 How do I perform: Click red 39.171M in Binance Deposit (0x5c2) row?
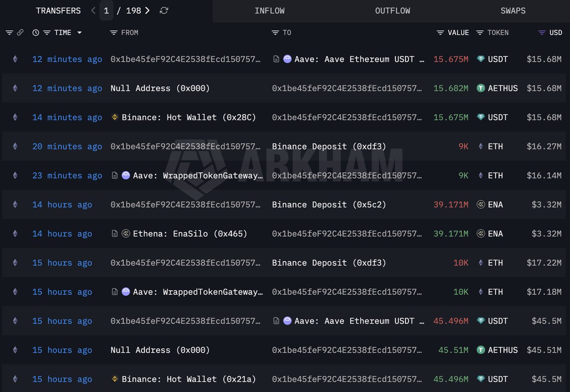click(451, 205)
